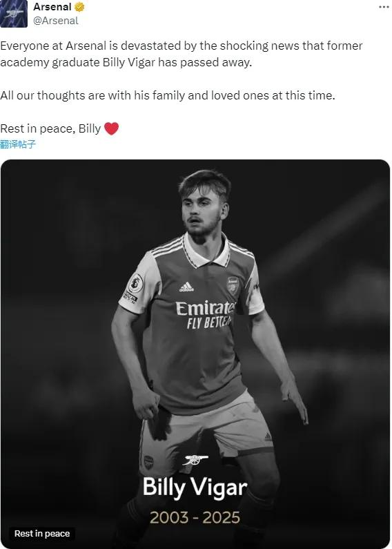Screen dimensions: 392x549
Task: Click the Arsenal crest on the shorts
Action: tap(148, 463)
